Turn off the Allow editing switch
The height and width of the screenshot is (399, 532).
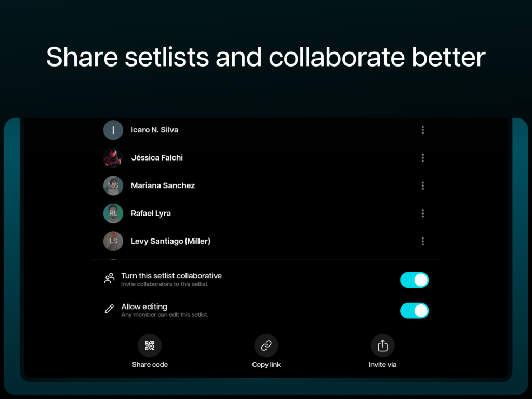point(414,311)
